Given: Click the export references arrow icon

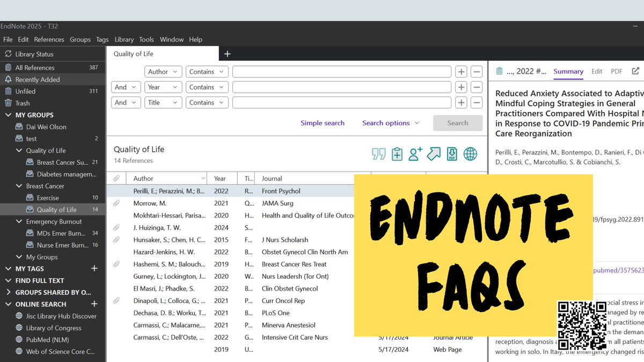Looking at the screenshot, I should coord(434,154).
